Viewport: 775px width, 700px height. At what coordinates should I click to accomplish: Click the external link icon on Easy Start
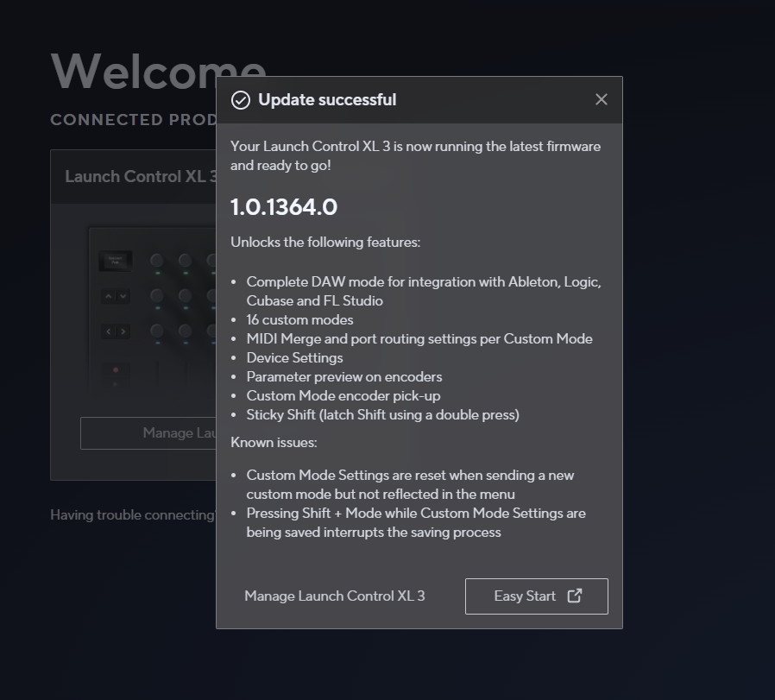click(x=574, y=596)
